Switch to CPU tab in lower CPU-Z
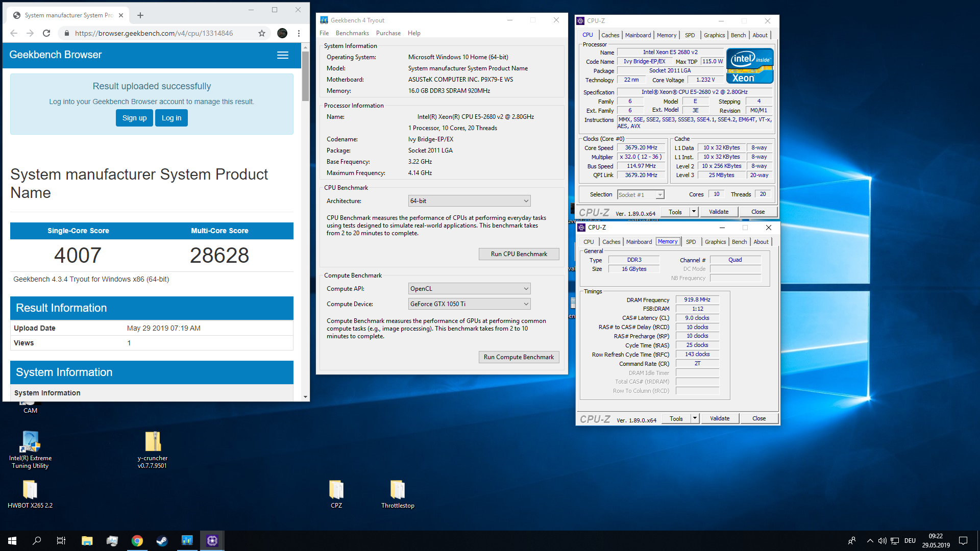The height and width of the screenshot is (551, 980). (589, 242)
